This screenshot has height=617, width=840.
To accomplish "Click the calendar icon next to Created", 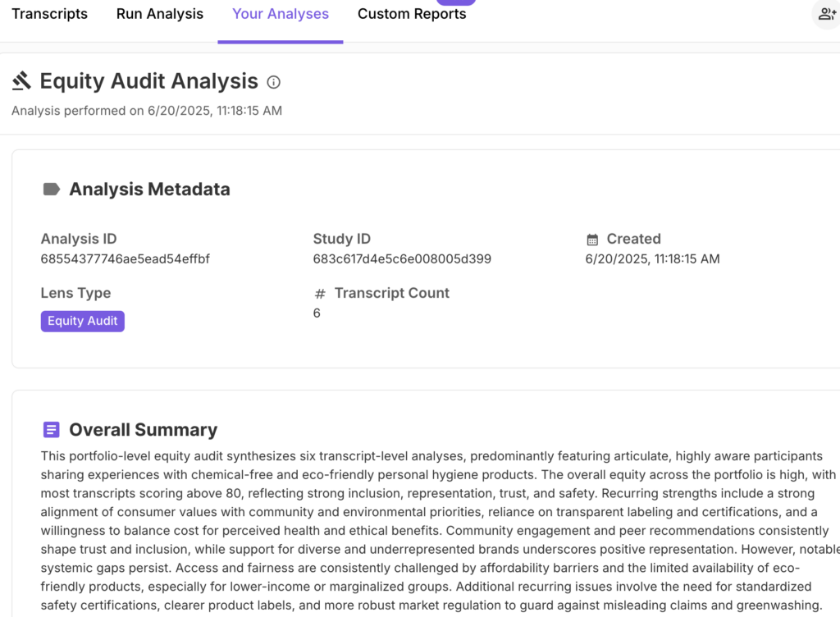I will pyautogui.click(x=592, y=240).
